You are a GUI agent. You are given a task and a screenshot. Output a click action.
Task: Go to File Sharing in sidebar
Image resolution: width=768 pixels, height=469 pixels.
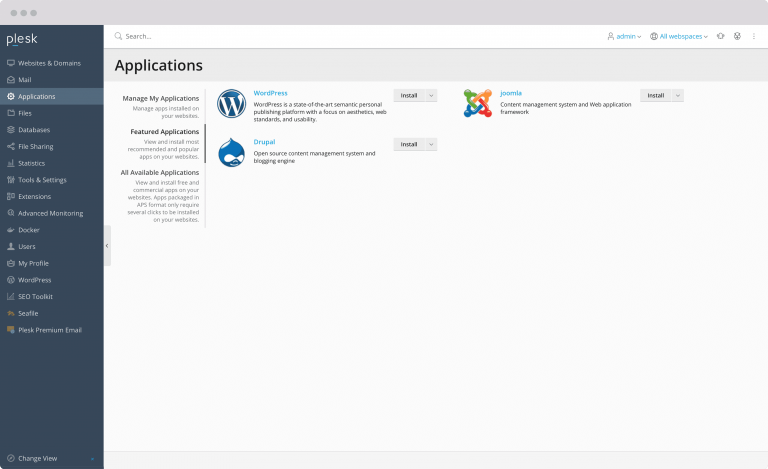pos(35,146)
